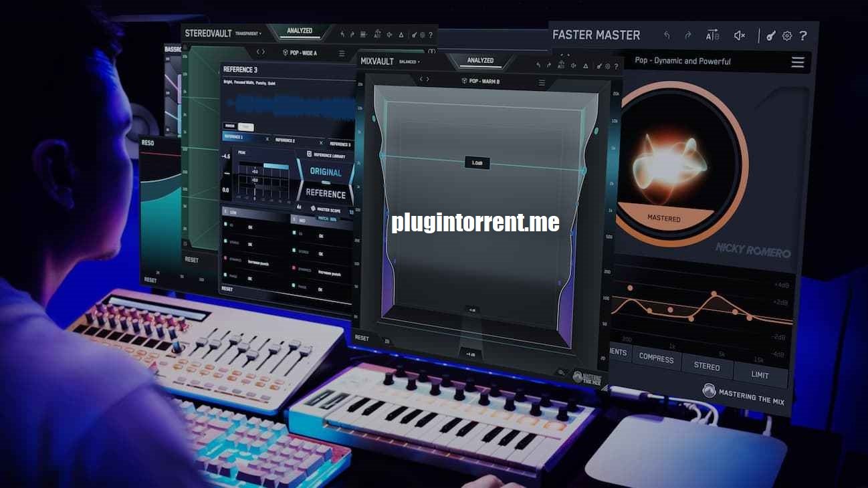Screen dimensions: 868x488
Task: Click undo icon in MixVault toolbar
Action: click(539, 65)
